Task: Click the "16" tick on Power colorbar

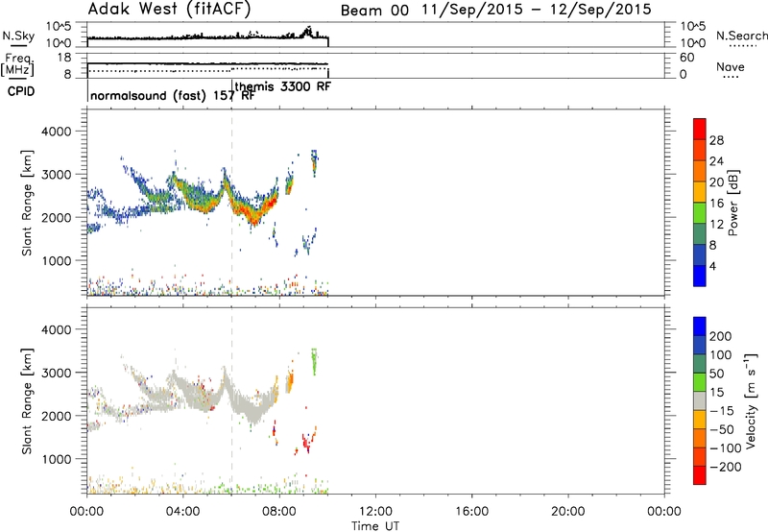Action: 716,204
